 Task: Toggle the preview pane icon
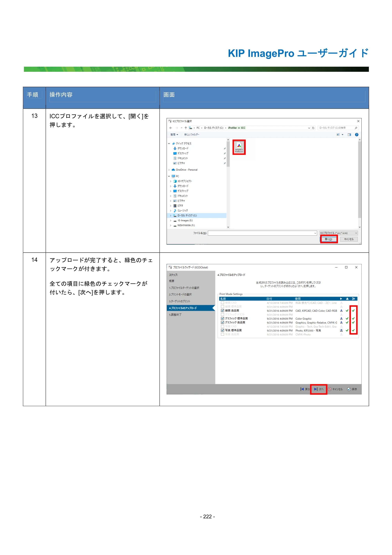click(x=349, y=135)
